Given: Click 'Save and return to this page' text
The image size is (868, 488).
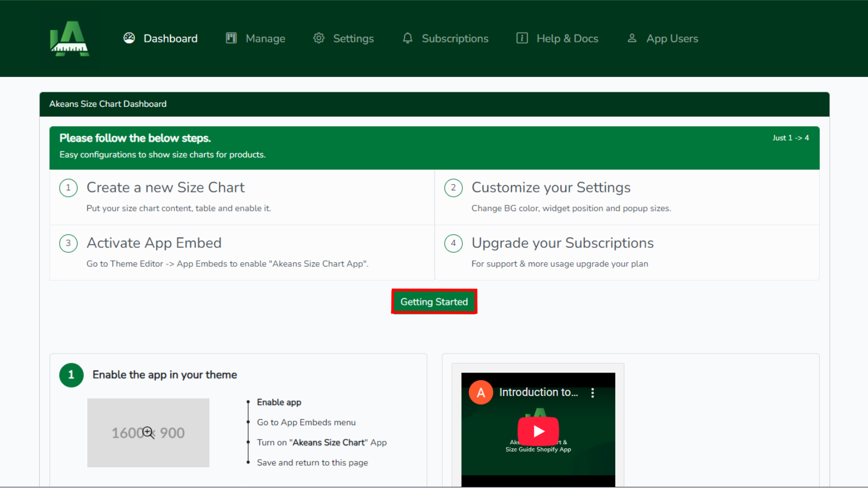Looking at the screenshot, I should [x=312, y=463].
